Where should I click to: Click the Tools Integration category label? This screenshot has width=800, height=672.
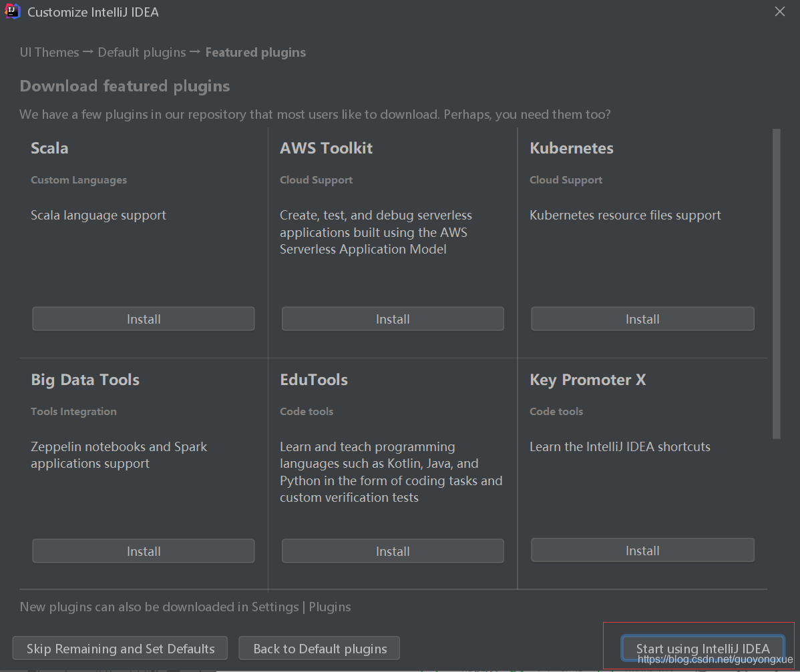pos(73,412)
